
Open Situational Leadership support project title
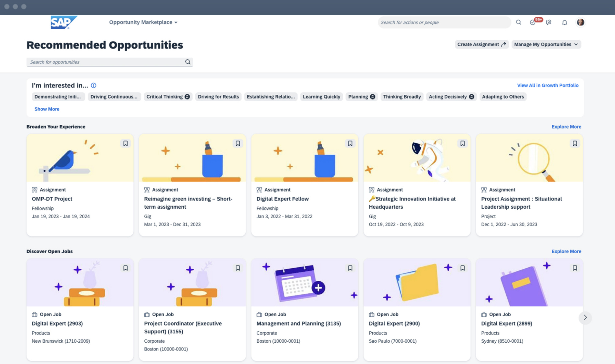coord(521,203)
